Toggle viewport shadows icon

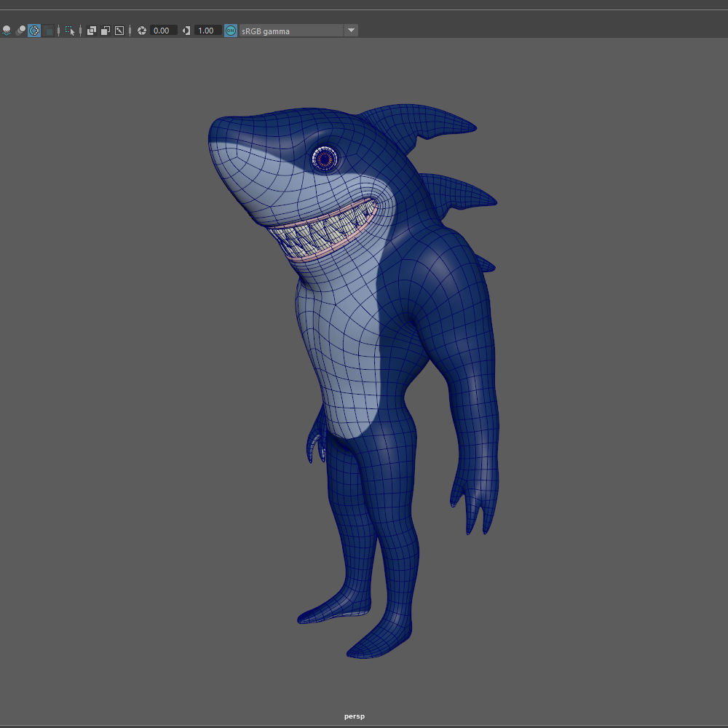click(7, 31)
